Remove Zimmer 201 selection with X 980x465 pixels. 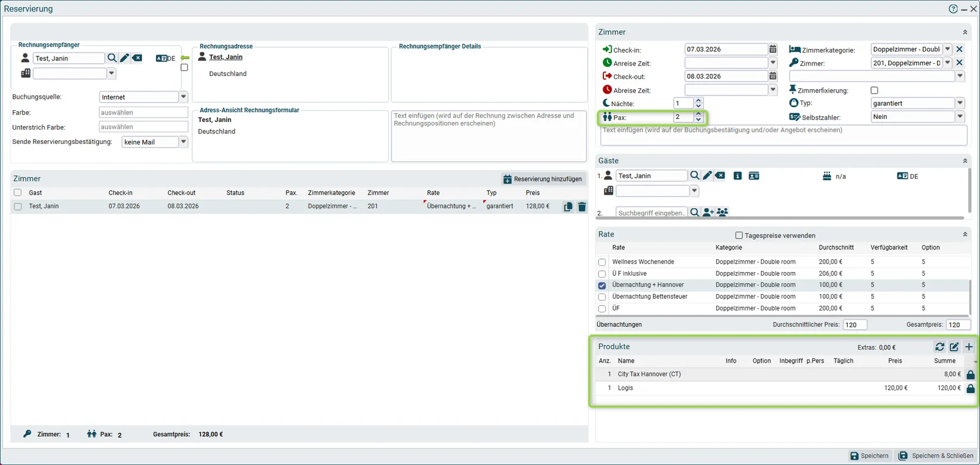(x=960, y=62)
